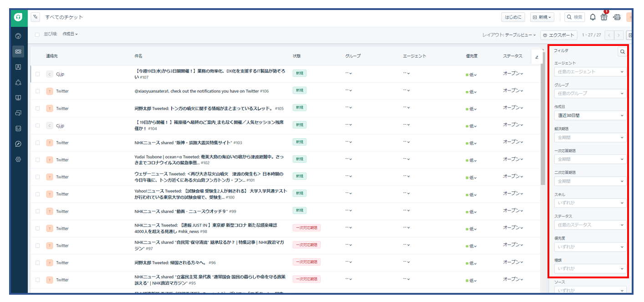The width and height of the screenshot is (644, 302).
Task: Click the magnifier icon in フィルタ panel
Action: tap(622, 51)
